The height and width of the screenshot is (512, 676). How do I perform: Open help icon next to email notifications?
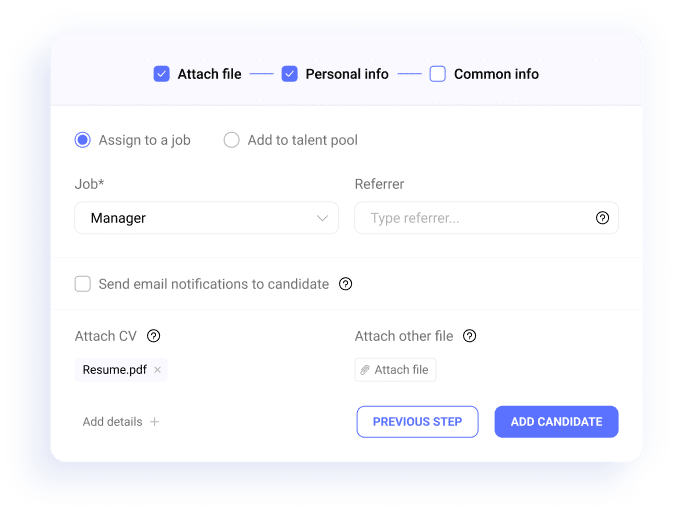coord(345,284)
